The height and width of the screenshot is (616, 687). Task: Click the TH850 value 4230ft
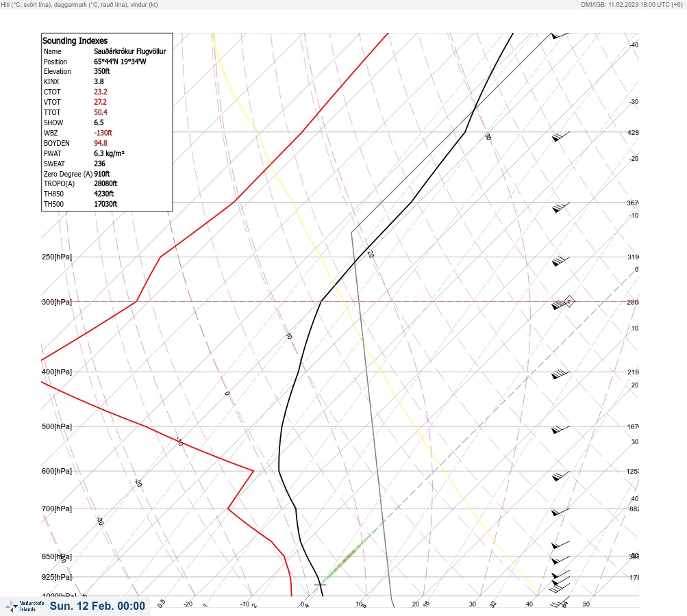point(103,194)
